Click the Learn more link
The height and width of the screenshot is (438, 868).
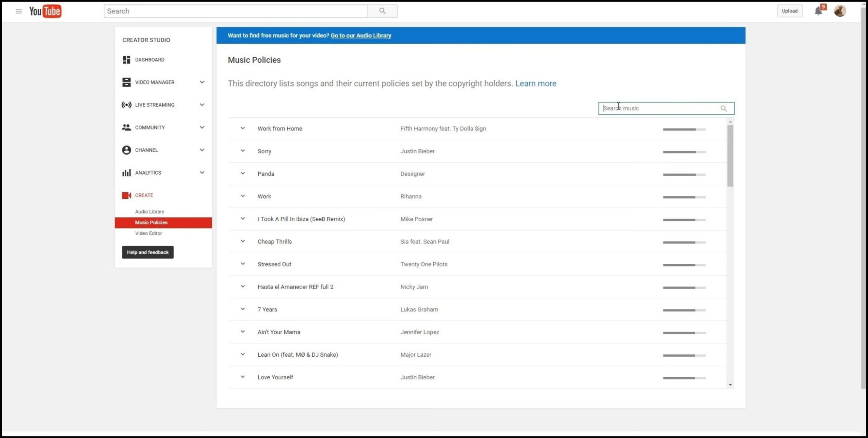(535, 83)
